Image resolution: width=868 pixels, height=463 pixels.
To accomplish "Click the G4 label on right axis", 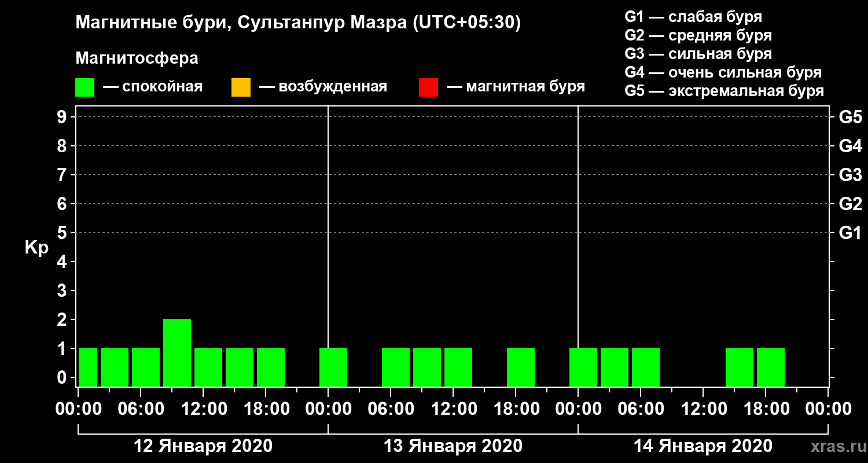I will pos(850,146).
